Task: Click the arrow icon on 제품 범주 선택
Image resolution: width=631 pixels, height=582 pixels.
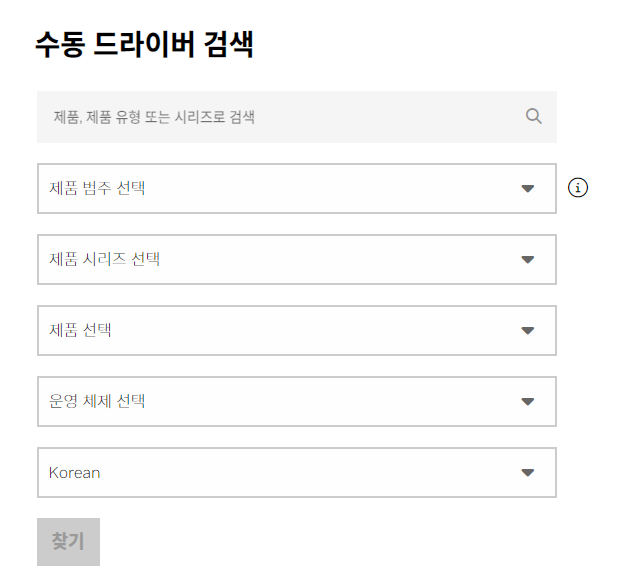Action: point(528,188)
